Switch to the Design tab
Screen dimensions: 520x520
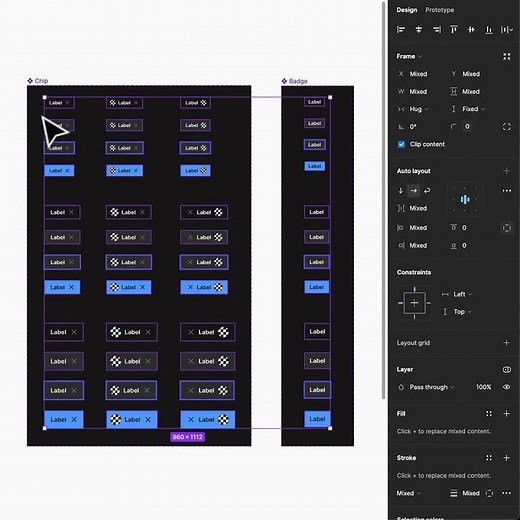point(407,10)
